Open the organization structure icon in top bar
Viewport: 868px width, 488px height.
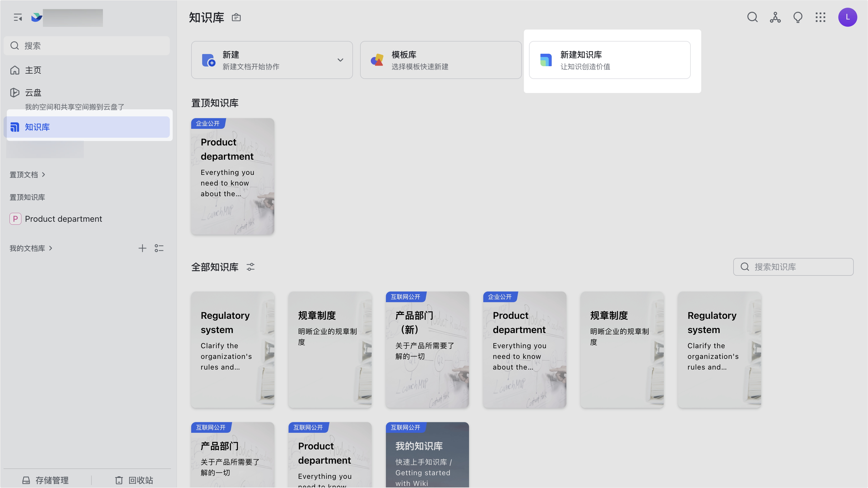pos(775,17)
